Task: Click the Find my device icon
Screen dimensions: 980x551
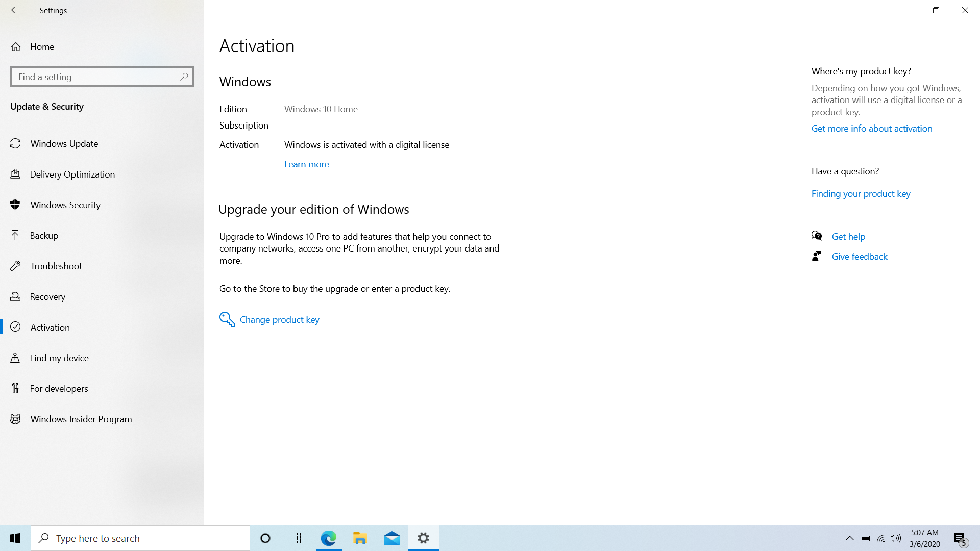Action: click(x=15, y=358)
